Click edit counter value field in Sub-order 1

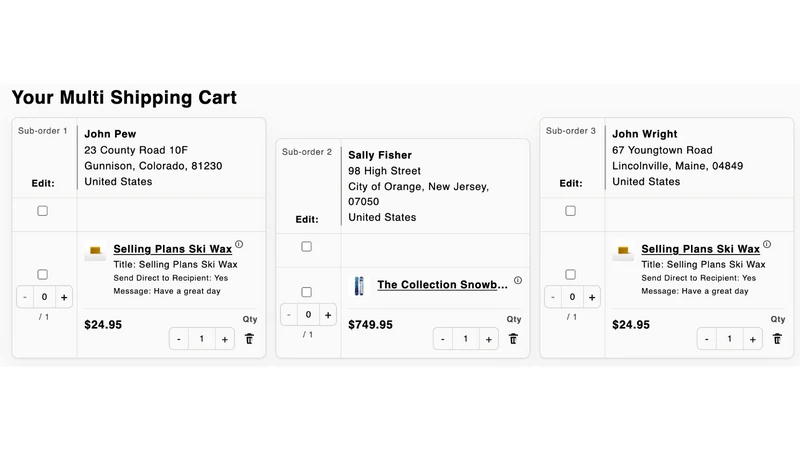(x=44, y=297)
